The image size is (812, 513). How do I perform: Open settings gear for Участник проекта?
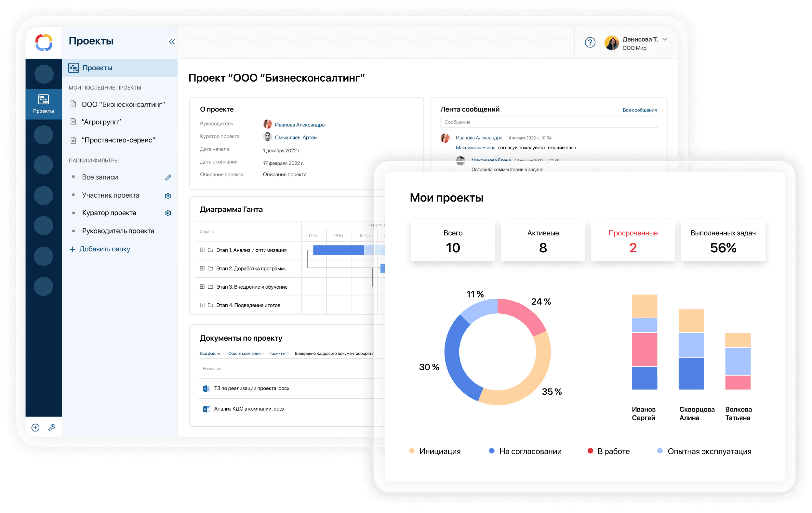pyautogui.click(x=168, y=196)
